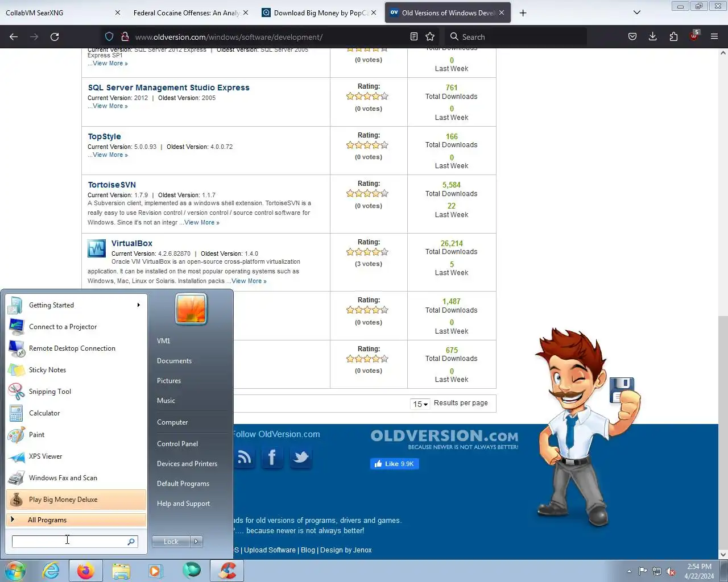Open the TortoiseSVN software link
Image resolution: width=728 pixels, height=582 pixels.
[x=111, y=185]
